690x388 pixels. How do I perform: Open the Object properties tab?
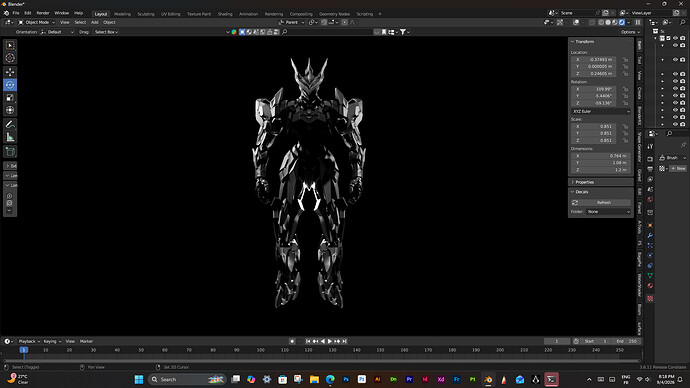pos(650,225)
